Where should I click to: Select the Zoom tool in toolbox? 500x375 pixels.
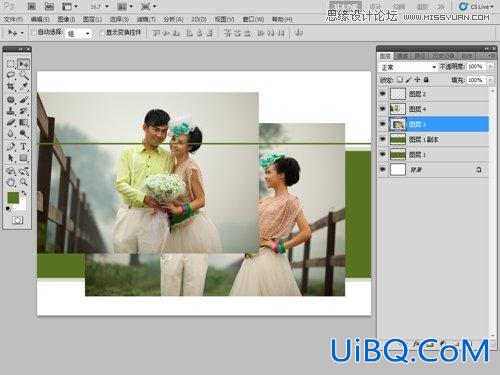[x=23, y=182]
